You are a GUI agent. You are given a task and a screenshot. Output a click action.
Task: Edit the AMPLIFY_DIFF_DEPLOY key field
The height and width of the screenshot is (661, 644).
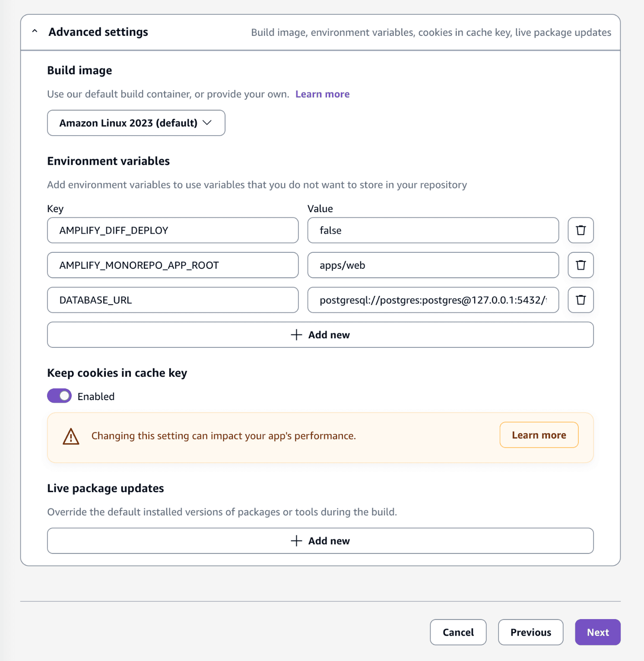173,230
